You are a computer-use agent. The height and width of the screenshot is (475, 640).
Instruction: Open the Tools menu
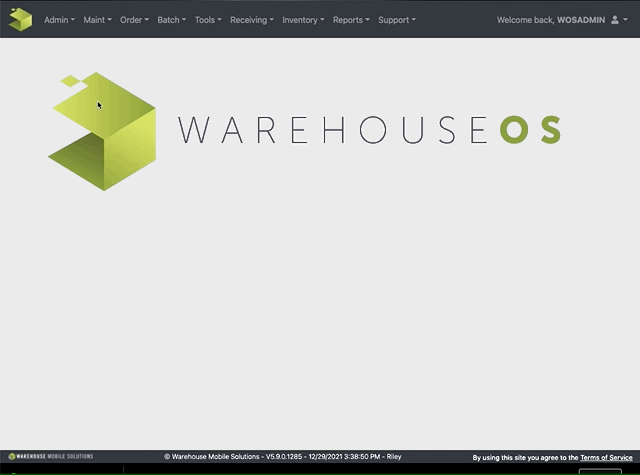click(208, 20)
